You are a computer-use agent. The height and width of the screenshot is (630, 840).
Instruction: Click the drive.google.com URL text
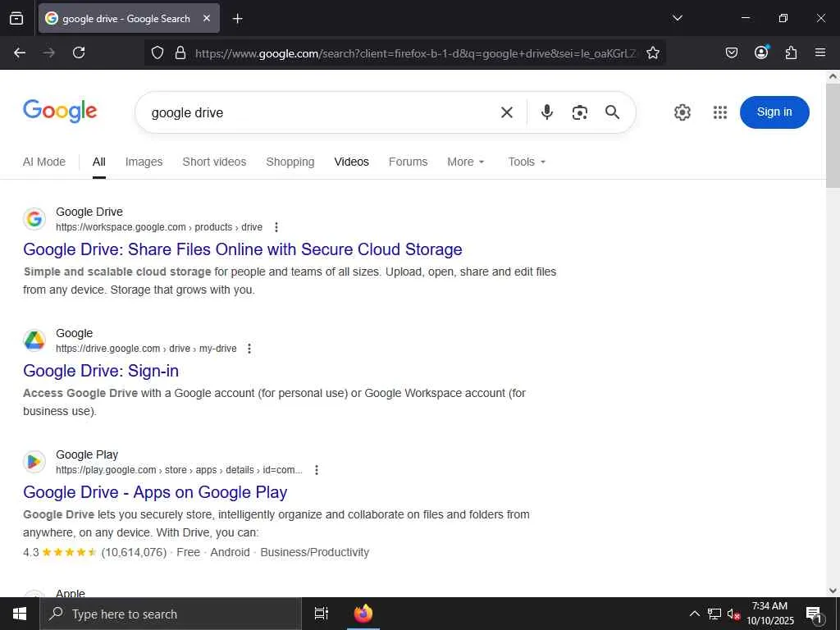click(x=146, y=349)
